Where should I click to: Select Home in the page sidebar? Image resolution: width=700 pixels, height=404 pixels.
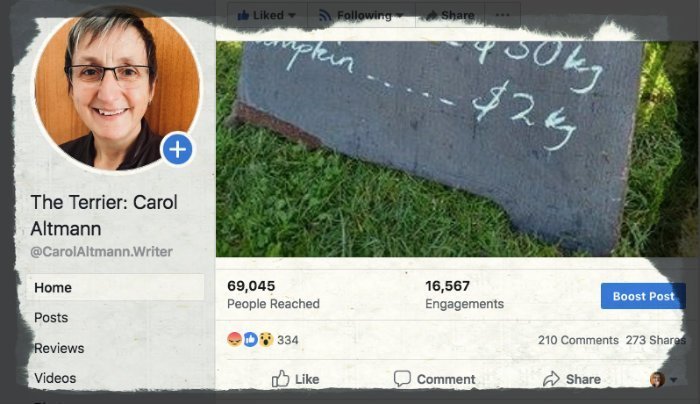(115, 287)
